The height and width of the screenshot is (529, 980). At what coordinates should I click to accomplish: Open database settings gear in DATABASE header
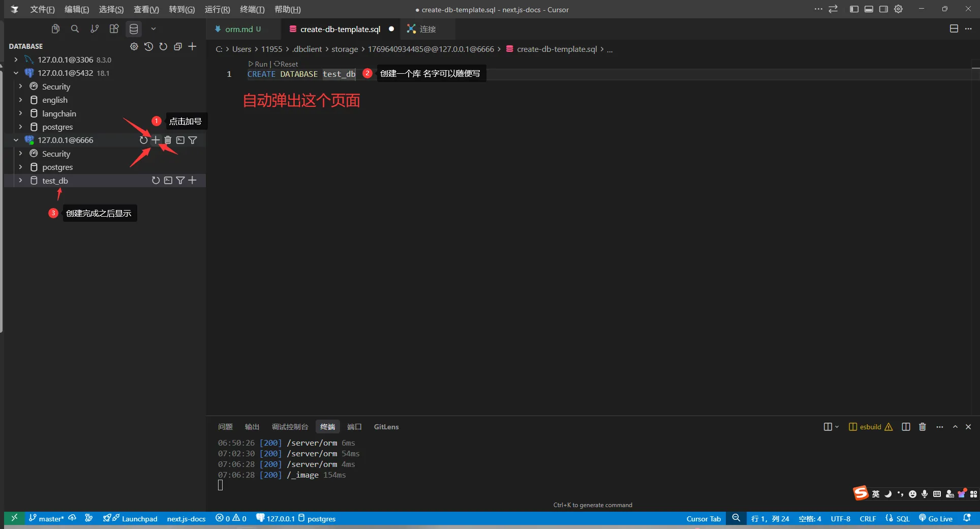(x=134, y=46)
